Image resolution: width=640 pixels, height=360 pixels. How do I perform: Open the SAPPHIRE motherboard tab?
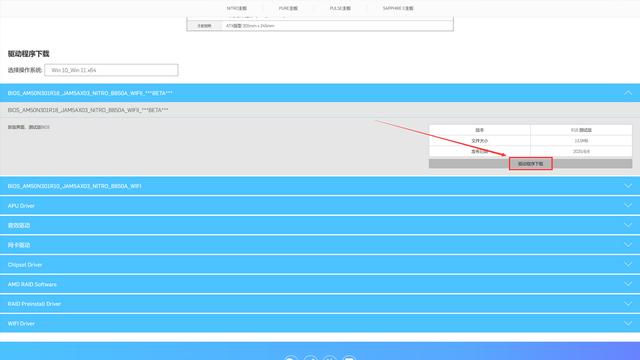tap(398, 8)
